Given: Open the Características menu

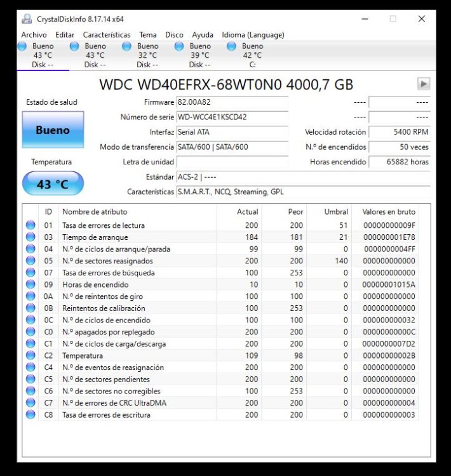Looking at the screenshot, I should [x=107, y=35].
